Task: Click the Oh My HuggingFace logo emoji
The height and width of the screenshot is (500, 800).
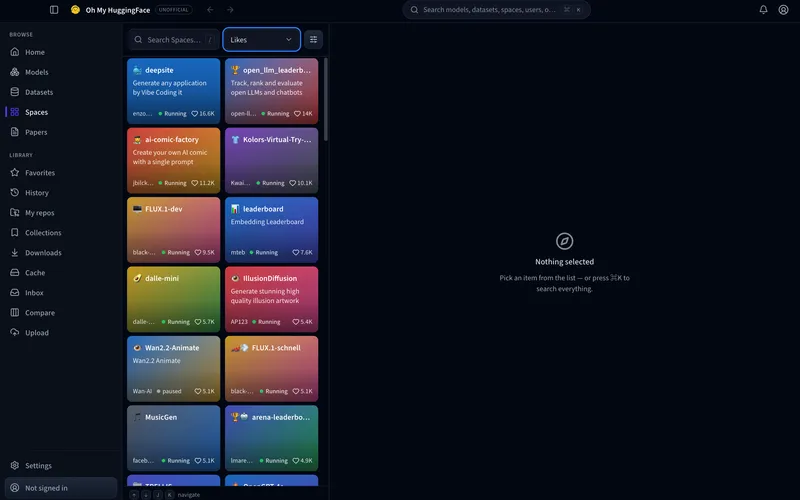Action: [x=75, y=10]
